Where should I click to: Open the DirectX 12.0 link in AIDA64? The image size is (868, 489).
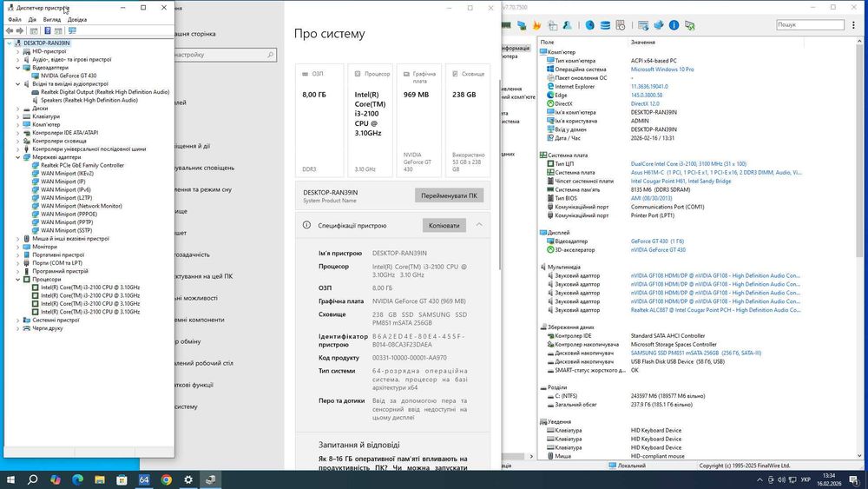pyautogui.click(x=645, y=103)
